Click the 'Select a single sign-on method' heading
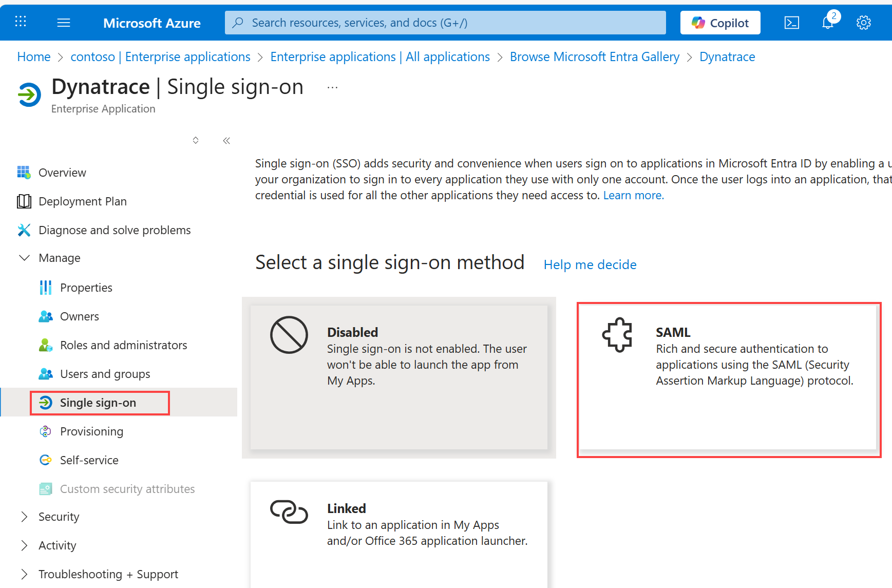Image resolution: width=892 pixels, height=588 pixels. (x=390, y=262)
